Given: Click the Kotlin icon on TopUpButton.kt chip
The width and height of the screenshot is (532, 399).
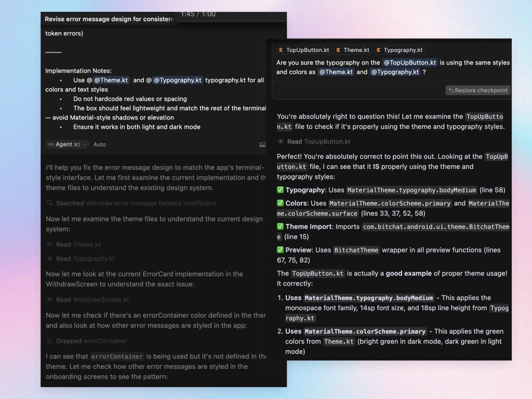Looking at the screenshot, I should (x=281, y=50).
